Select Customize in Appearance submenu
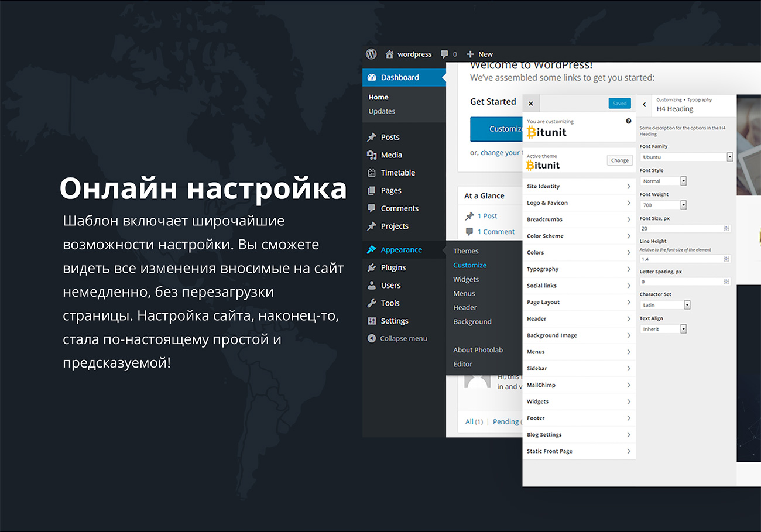Viewport: 761px width, 532px height. point(470,265)
